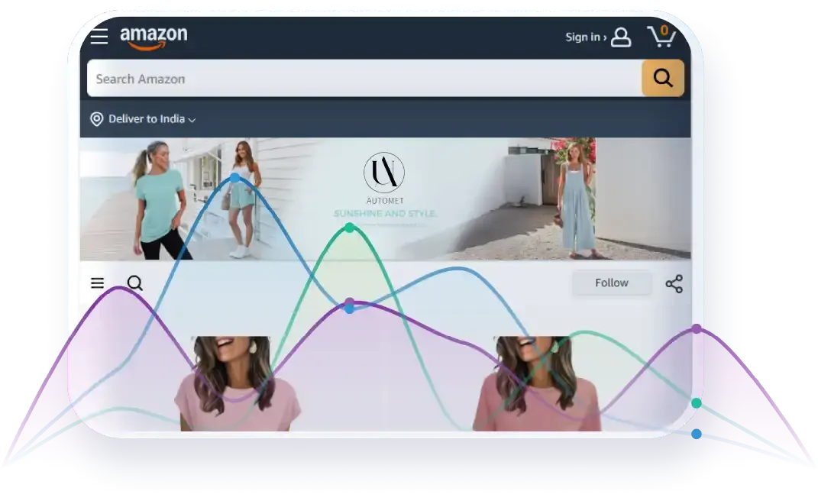Click the blue line's highest peak data point
818x504 pixels.
click(x=235, y=178)
